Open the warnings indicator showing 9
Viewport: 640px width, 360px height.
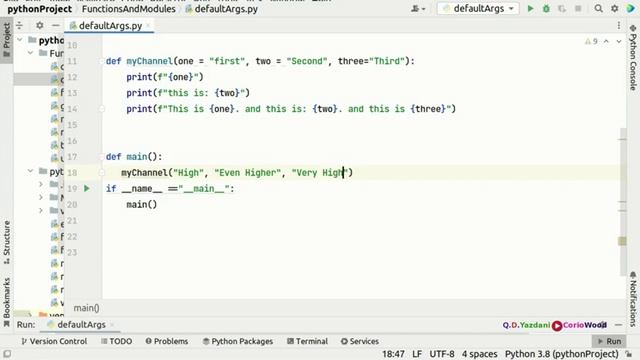591,41
